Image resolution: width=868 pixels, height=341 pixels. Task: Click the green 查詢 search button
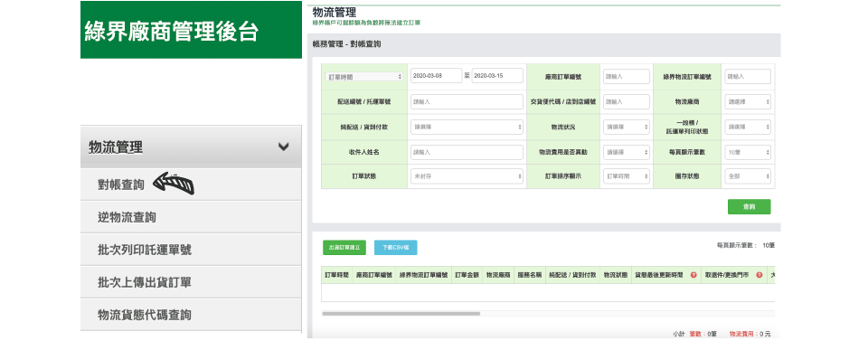(749, 206)
